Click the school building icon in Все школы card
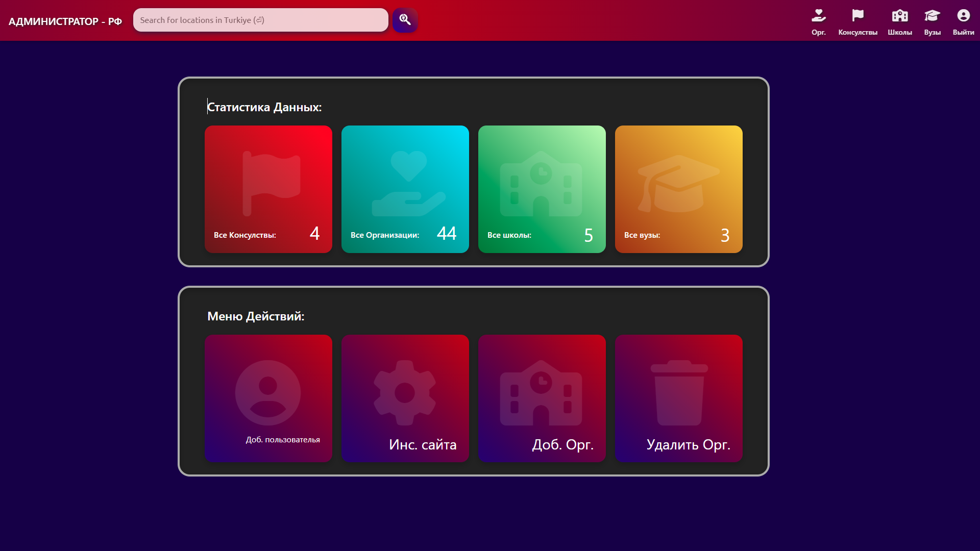Image resolution: width=980 pixels, height=551 pixels. coord(541,184)
